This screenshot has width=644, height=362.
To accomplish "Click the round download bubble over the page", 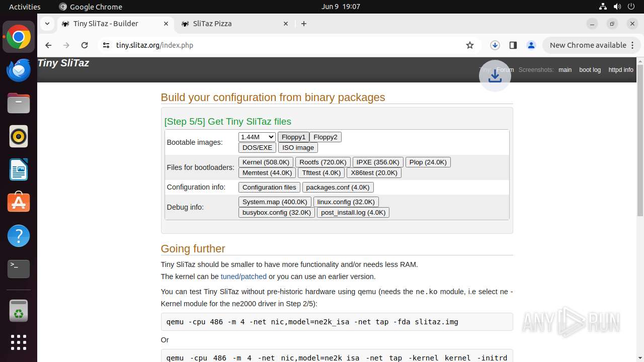I will (495, 75).
